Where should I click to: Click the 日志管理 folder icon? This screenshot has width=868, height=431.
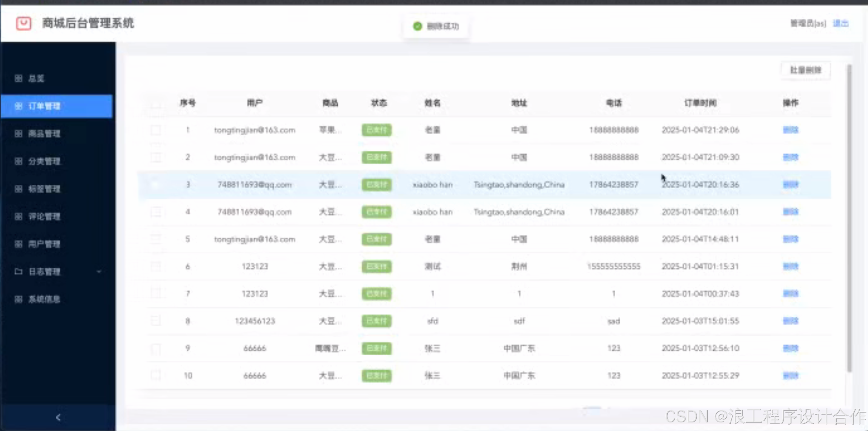click(18, 271)
